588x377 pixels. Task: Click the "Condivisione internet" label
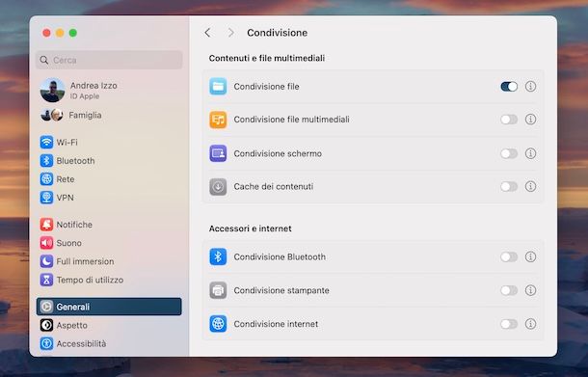[x=276, y=324]
